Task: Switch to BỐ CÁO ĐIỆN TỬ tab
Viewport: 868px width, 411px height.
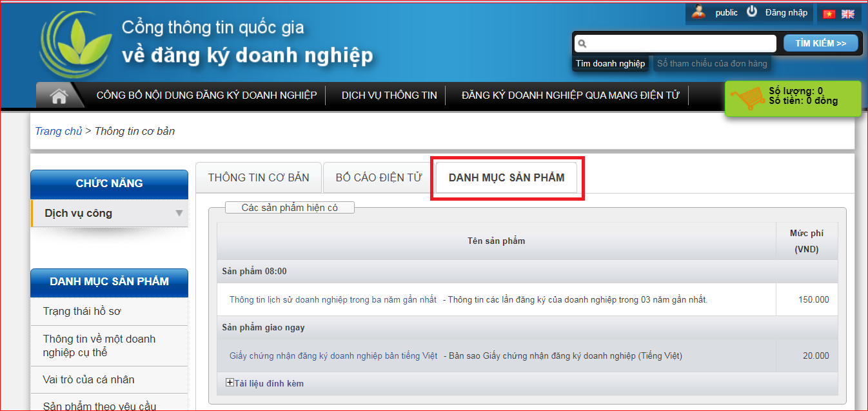Action: (x=379, y=177)
